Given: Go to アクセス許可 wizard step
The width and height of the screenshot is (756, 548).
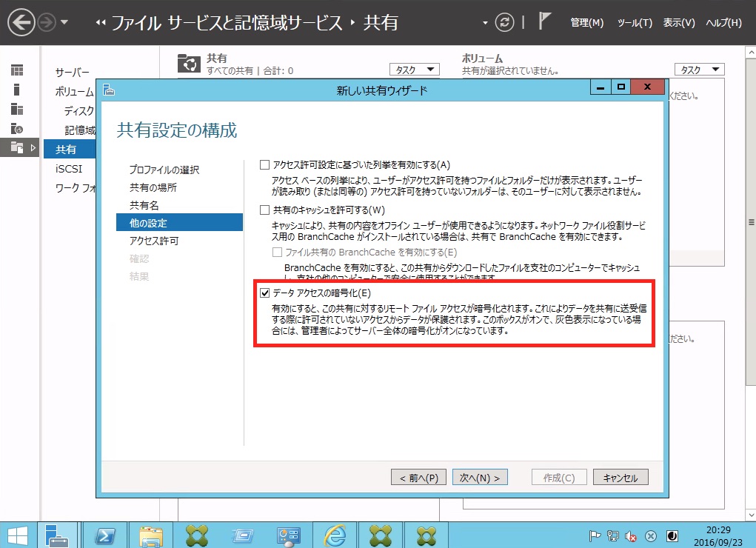Looking at the screenshot, I should [154, 241].
